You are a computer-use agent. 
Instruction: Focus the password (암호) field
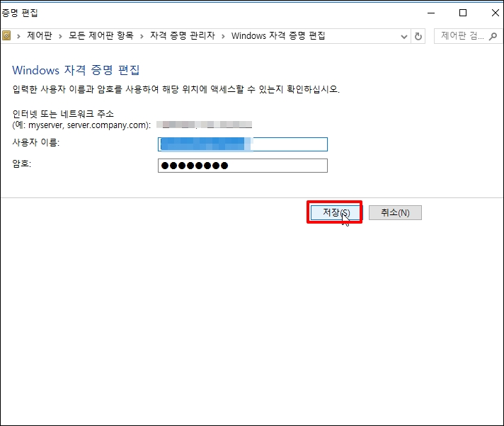243,166
